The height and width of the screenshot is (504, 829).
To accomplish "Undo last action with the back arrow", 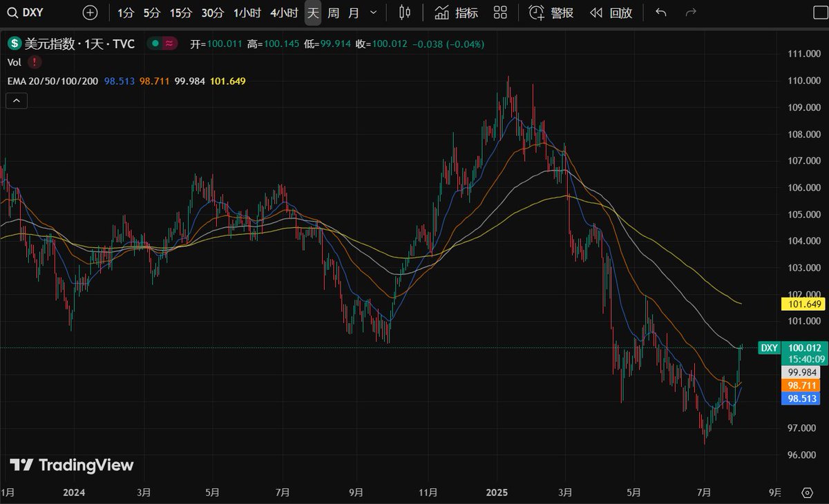I will point(661,12).
